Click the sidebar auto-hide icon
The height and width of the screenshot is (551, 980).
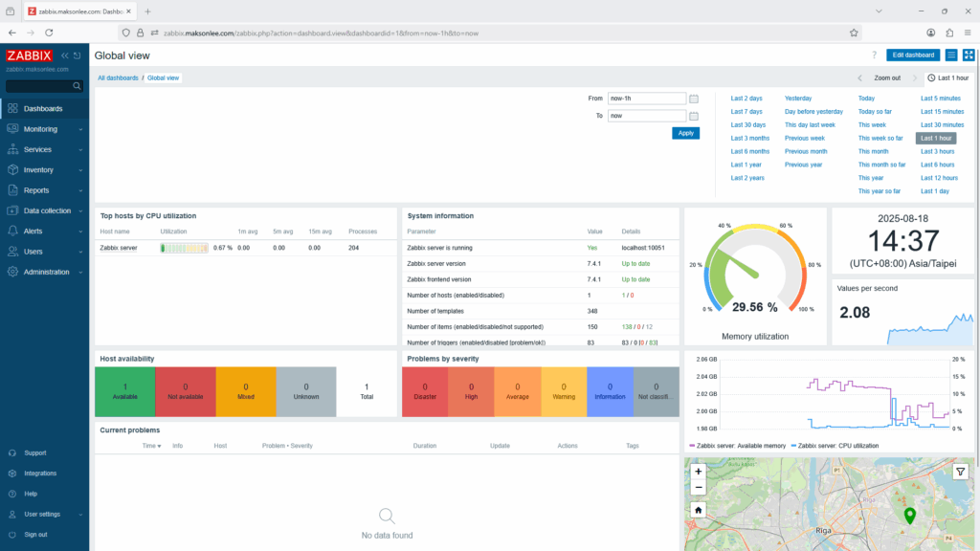tap(78, 55)
